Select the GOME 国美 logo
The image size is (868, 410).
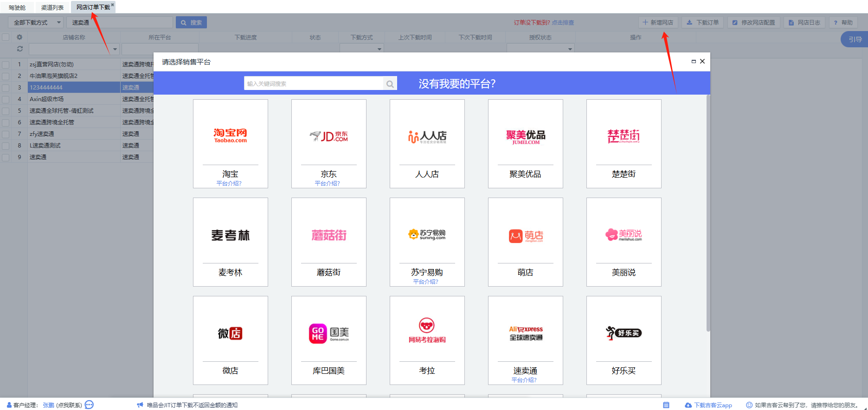coord(329,333)
